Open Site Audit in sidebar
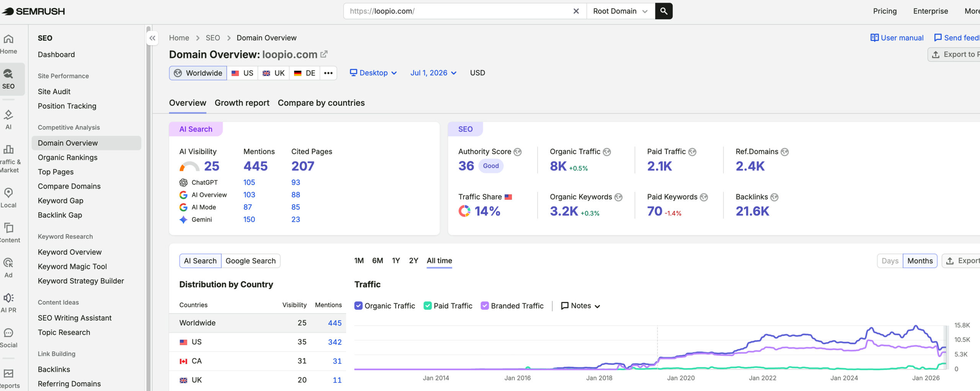Image resolution: width=980 pixels, height=391 pixels. 54,91
